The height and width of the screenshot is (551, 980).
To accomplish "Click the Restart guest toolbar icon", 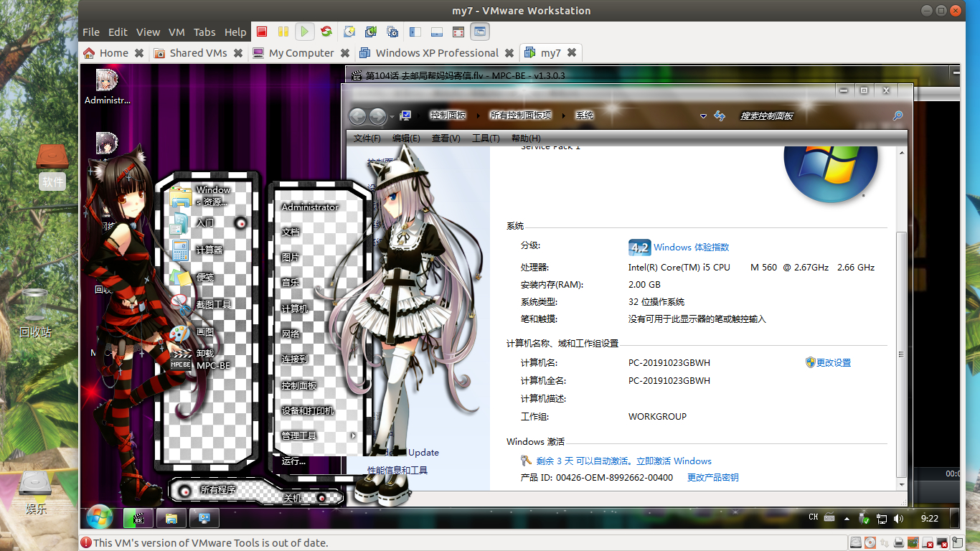I will click(326, 32).
